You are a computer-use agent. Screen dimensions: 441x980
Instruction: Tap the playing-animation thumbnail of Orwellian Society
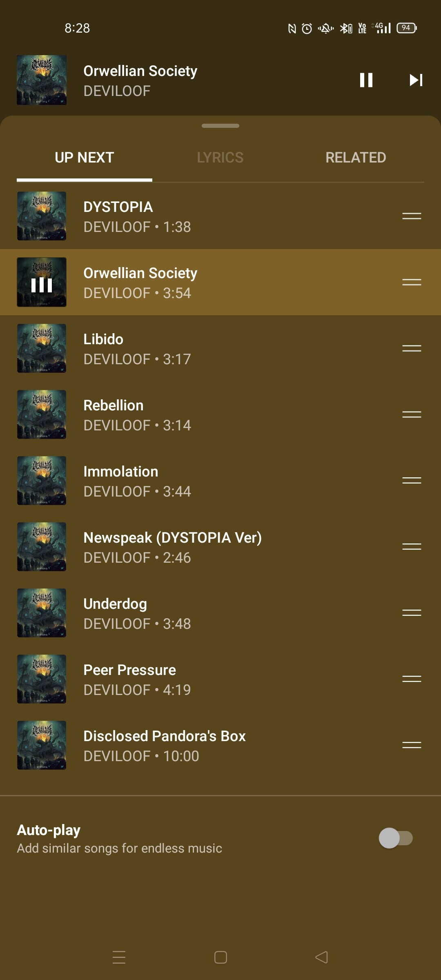tap(42, 282)
